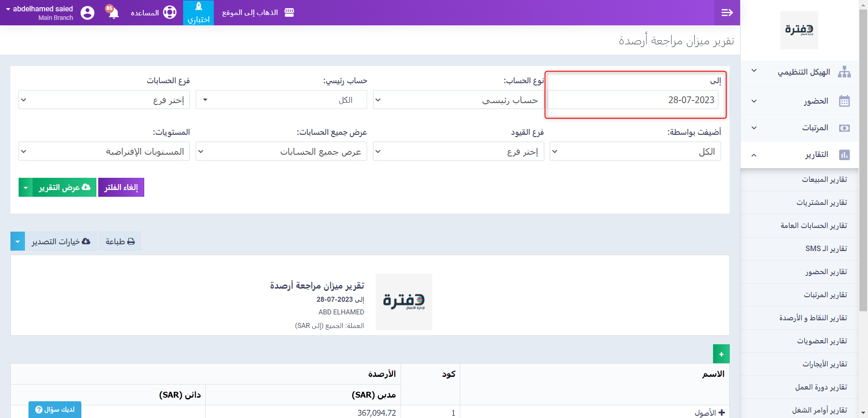Image resolution: width=868 pixels, height=418 pixels.
Task: Click the إلى date input field
Action: pos(632,100)
